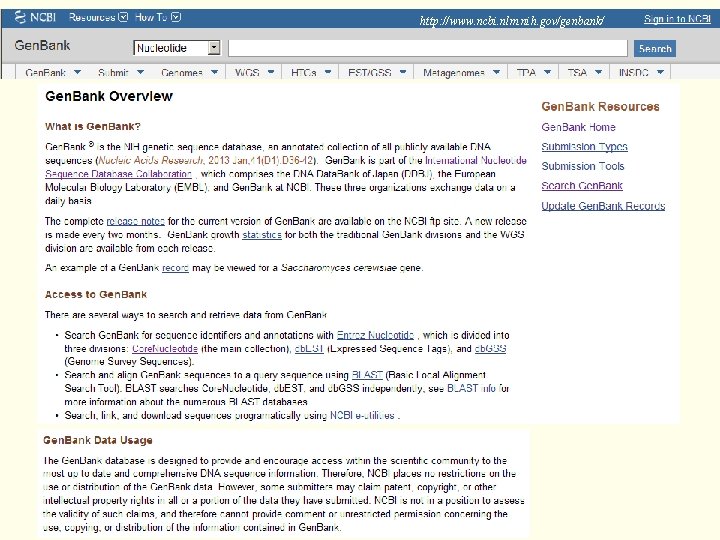This screenshot has height=540, width=720.
Task: Click the genbank URL text in header
Action: [512, 21]
